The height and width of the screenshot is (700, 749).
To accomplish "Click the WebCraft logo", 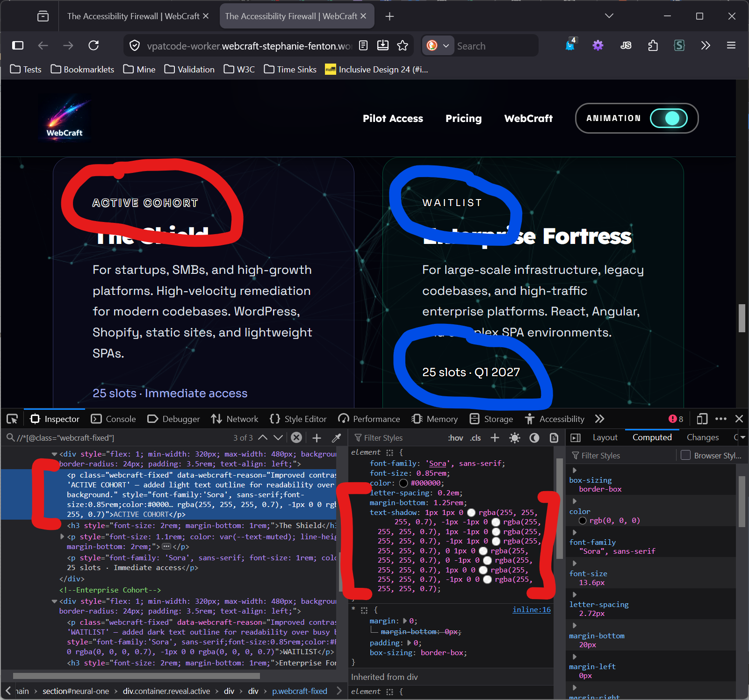I will point(65,117).
